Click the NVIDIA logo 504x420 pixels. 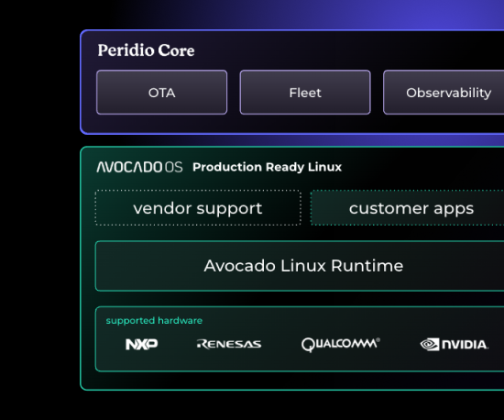pos(455,345)
